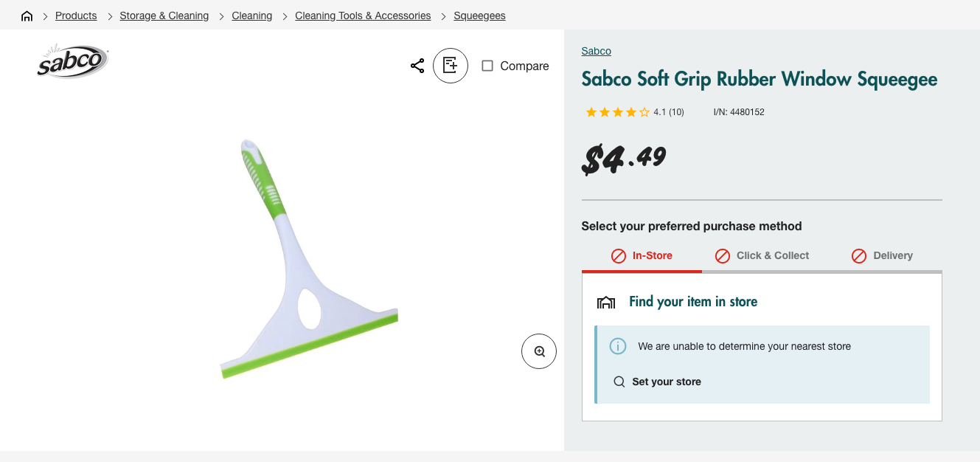
Task: Open the Squeegees breadcrumb link
Action: tap(479, 15)
